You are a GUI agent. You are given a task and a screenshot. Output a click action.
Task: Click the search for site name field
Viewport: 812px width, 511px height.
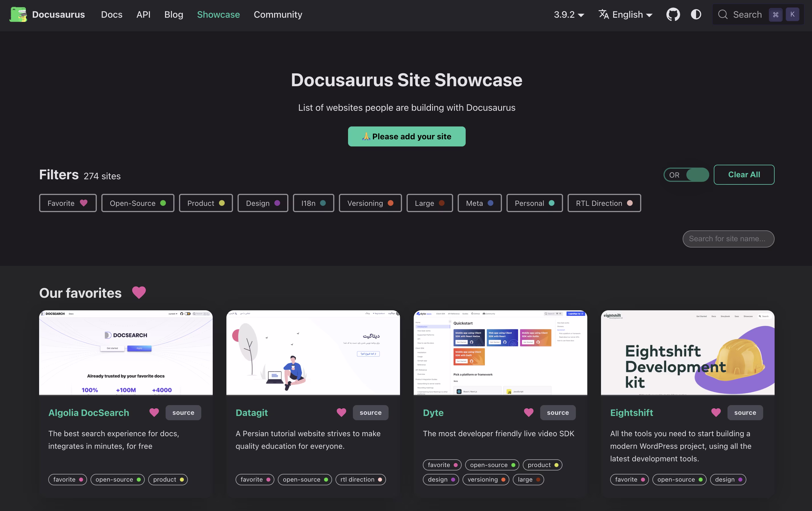pyautogui.click(x=728, y=239)
